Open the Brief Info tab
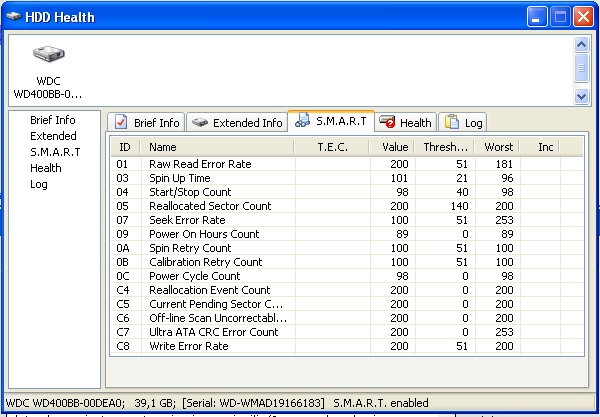 point(146,122)
